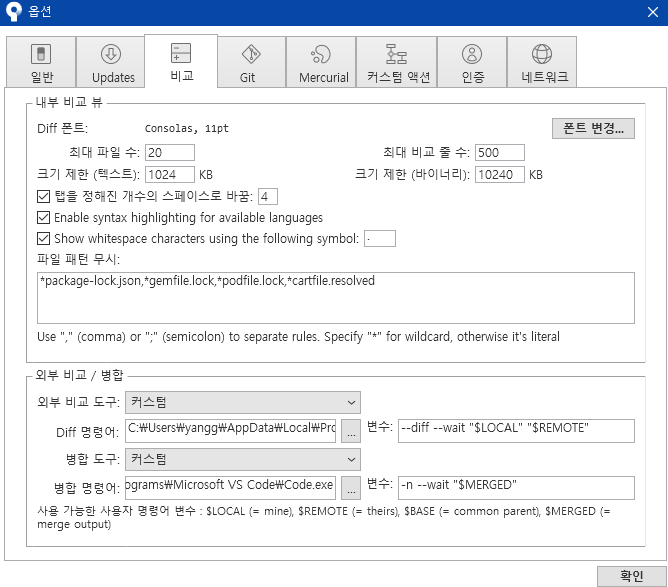This screenshot has width=668, height=587.
Task: Open the 커스텀 액션 tab
Action: (396, 62)
